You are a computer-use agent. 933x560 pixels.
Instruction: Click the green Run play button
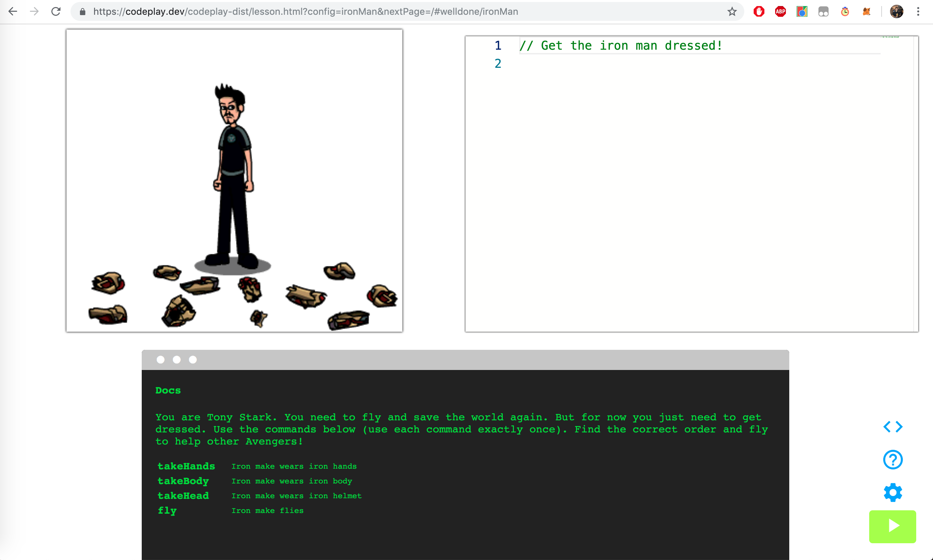click(x=892, y=526)
